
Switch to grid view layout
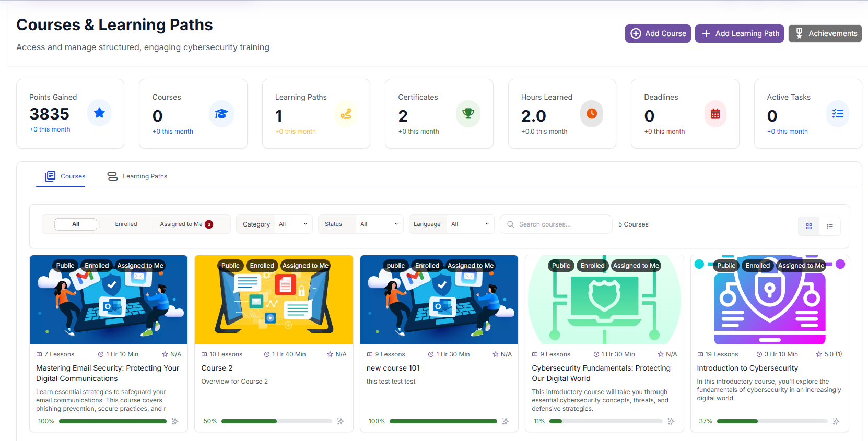coord(809,227)
